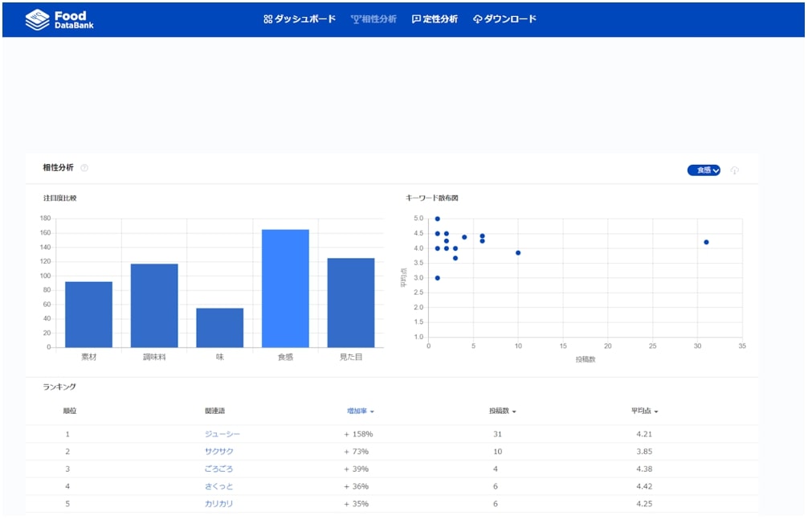
Task: Click the help icon beside 相性分析 heading
Action: (84, 168)
